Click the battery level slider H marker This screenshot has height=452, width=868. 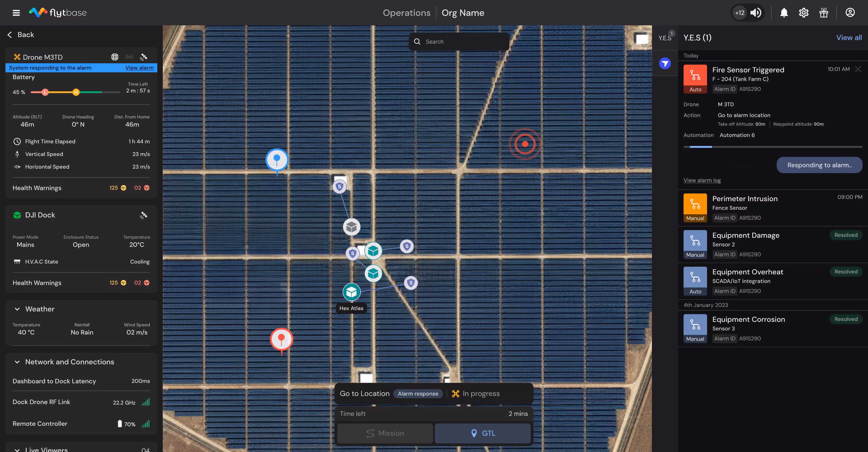[76, 92]
